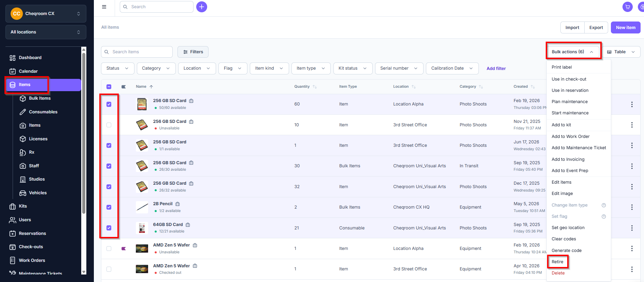Screen dimensions: 644x282
Task: Click the copy icon beside 64GB SD Card
Action: (188, 225)
